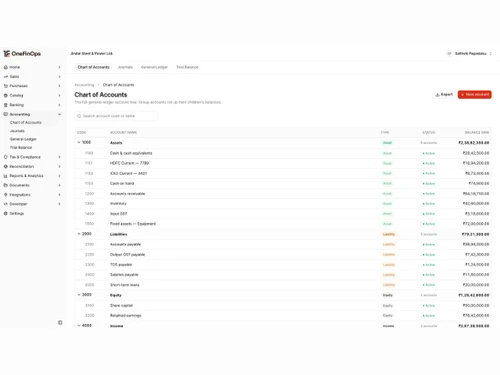This screenshot has width=500, height=375.
Task: Expand the Sales menu chevron
Action: coord(59,77)
